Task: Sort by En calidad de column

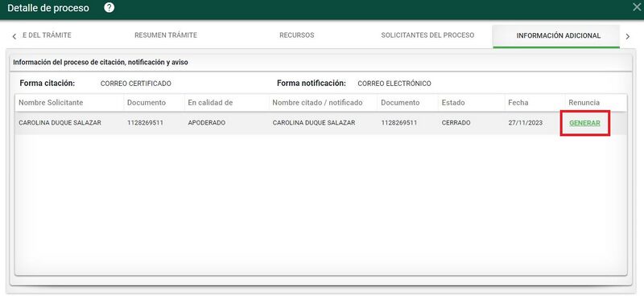Action: click(x=210, y=103)
